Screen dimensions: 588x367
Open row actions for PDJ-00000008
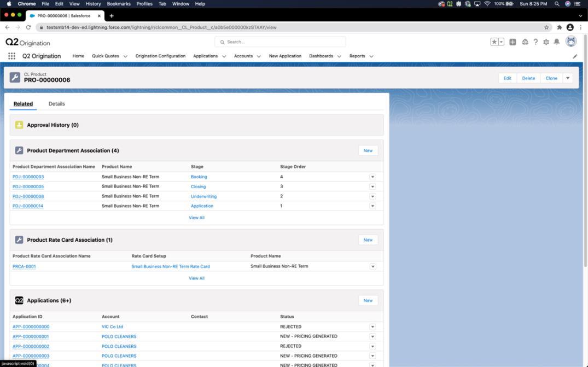click(x=372, y=196)
